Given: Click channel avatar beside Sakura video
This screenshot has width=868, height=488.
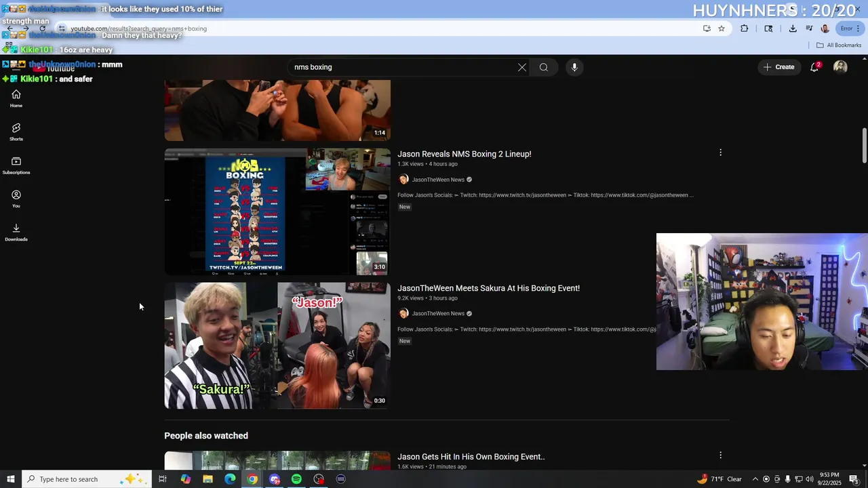Looking at the screenshot, I should (403, 314).
